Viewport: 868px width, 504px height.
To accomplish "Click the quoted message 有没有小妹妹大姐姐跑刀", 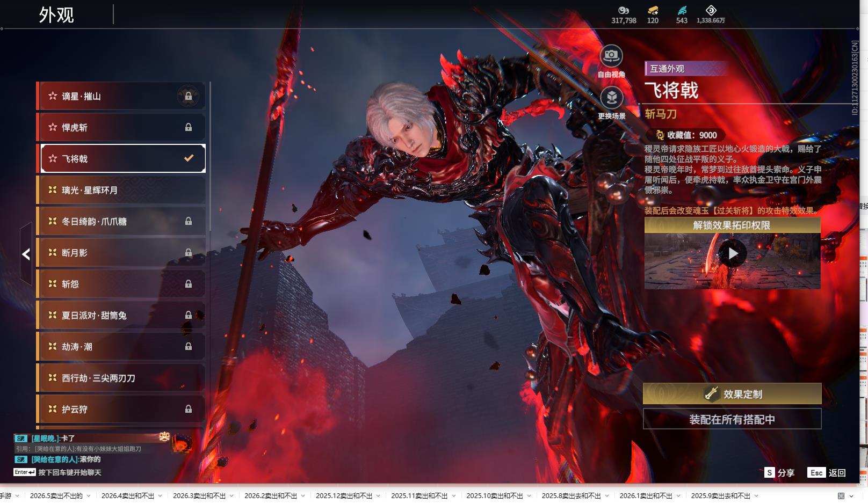I will coord(108,449).
